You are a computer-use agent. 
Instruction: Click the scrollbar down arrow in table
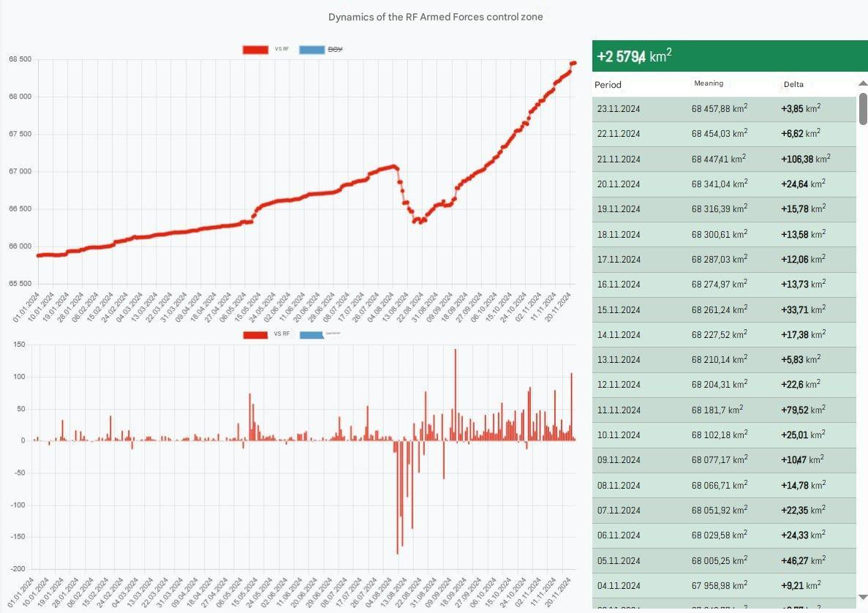862,596
